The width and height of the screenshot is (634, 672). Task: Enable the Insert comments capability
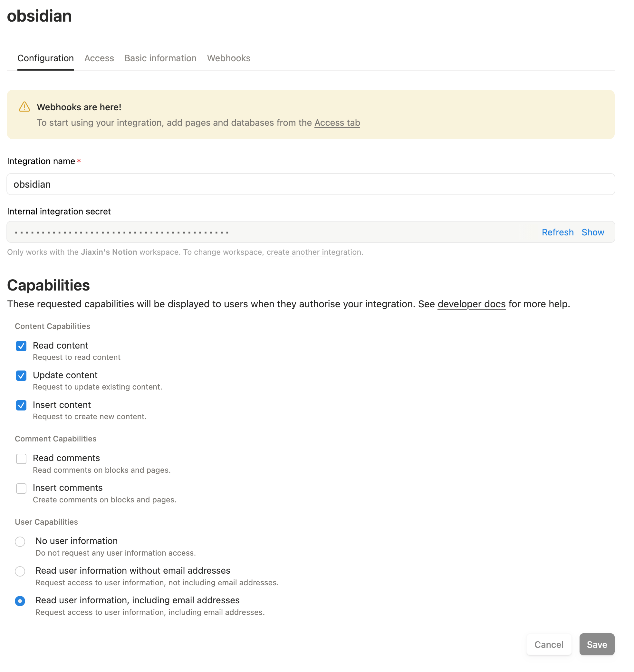tap(21, 488)
